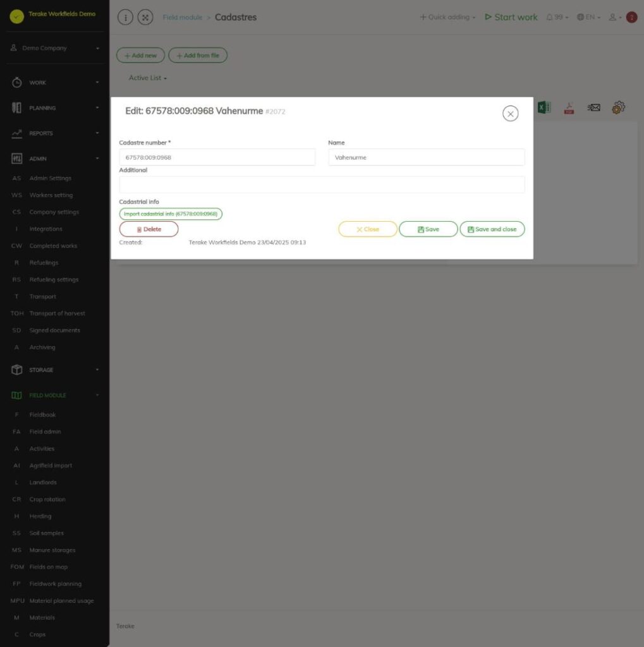The width and height of the screenshot is (644, 647).
Task: Send the list by email icon
Action: (x=593, y=107)
